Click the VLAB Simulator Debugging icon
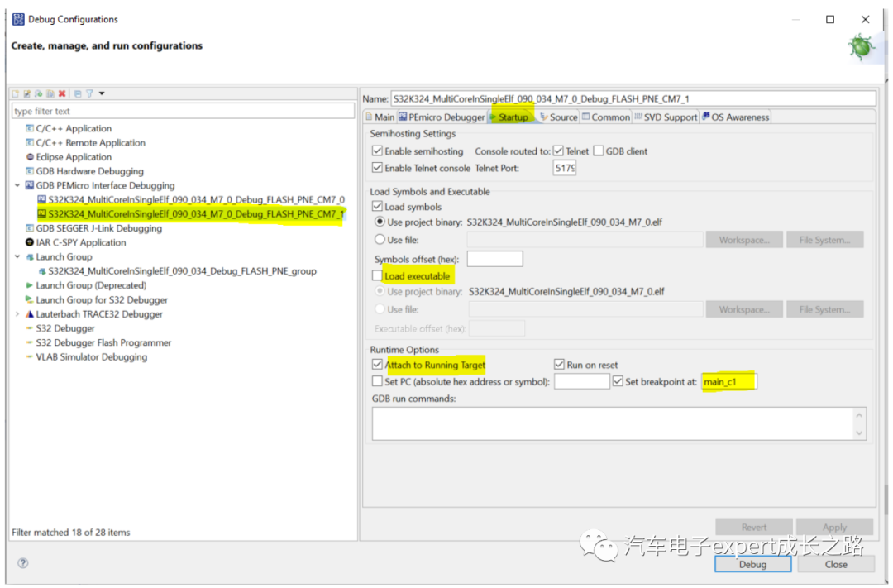 (x=30, y=356)
